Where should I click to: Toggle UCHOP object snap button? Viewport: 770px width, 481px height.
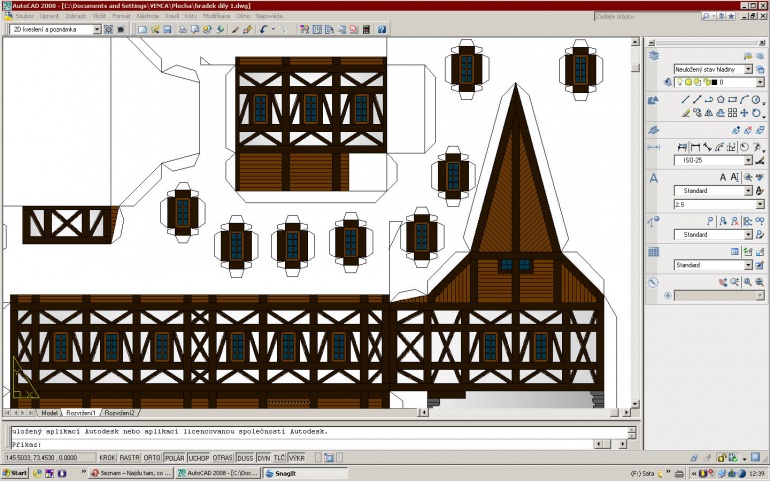point(198,458)
